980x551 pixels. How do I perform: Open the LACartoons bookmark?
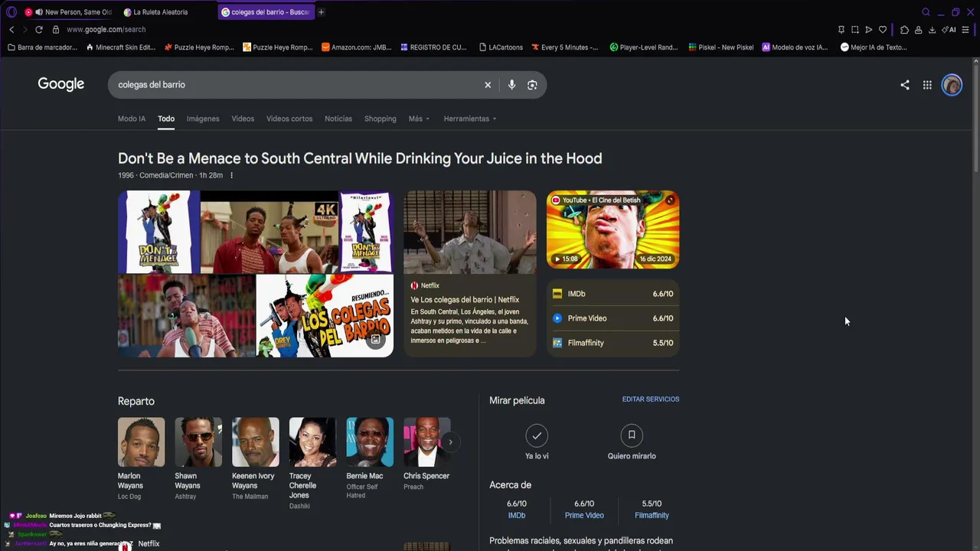[501, 47]
